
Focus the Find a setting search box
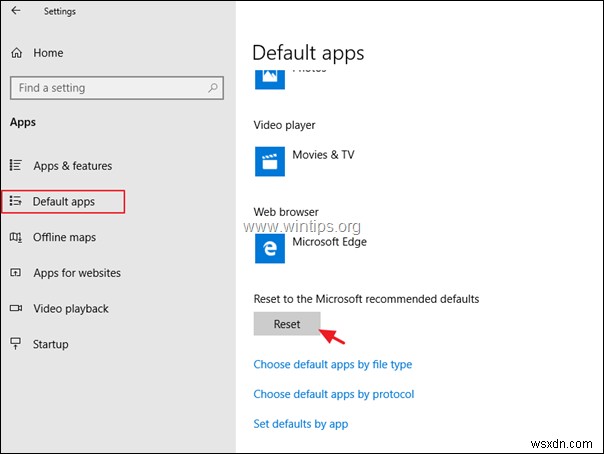(108, 88)
